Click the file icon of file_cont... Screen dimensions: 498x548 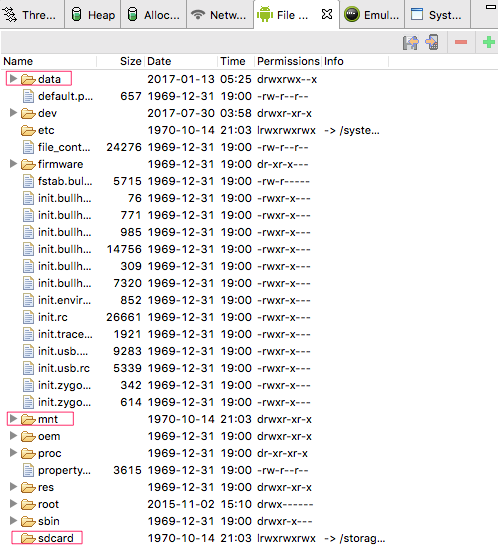coord(28,147)
